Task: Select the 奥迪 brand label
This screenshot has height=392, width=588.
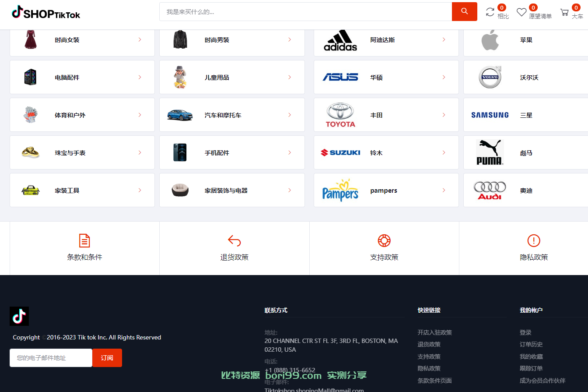Action: pyautogui.click(x=526, y=191)
